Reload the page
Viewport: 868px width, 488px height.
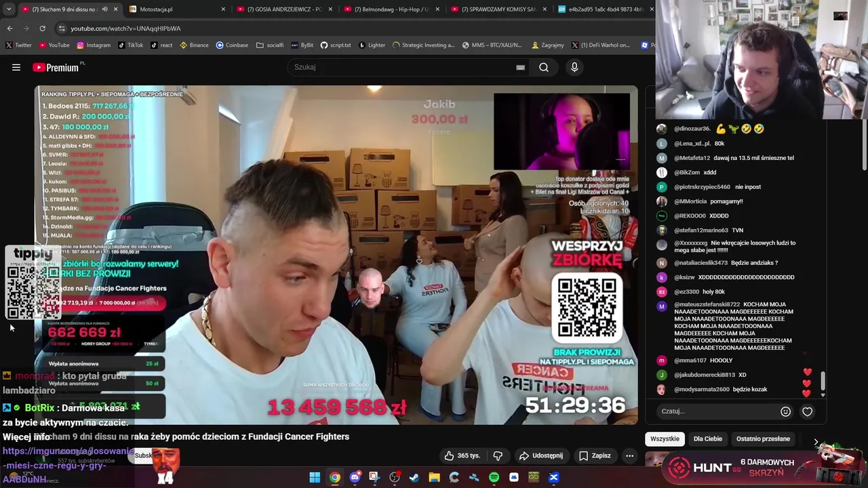[x=42, y=28]
